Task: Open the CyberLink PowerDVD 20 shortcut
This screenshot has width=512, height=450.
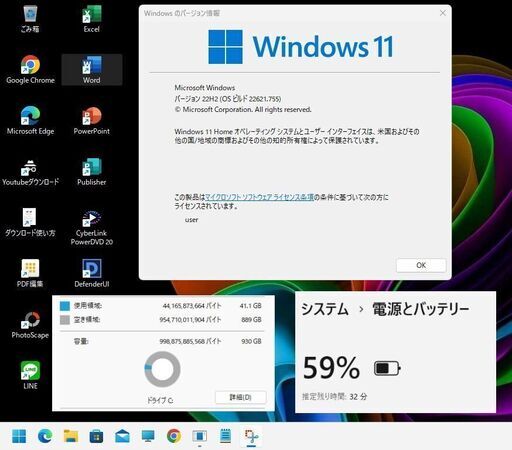Action: click(92, 227)
